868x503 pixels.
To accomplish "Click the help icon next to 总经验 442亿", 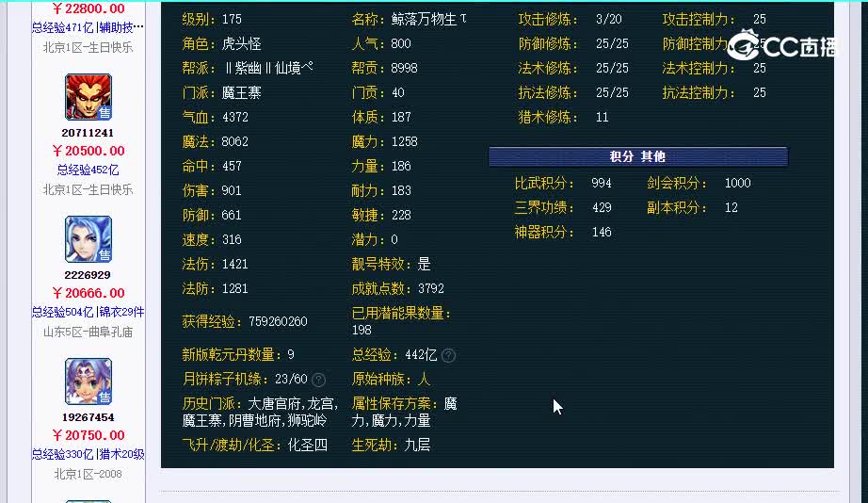I will [x=449, y=356].
